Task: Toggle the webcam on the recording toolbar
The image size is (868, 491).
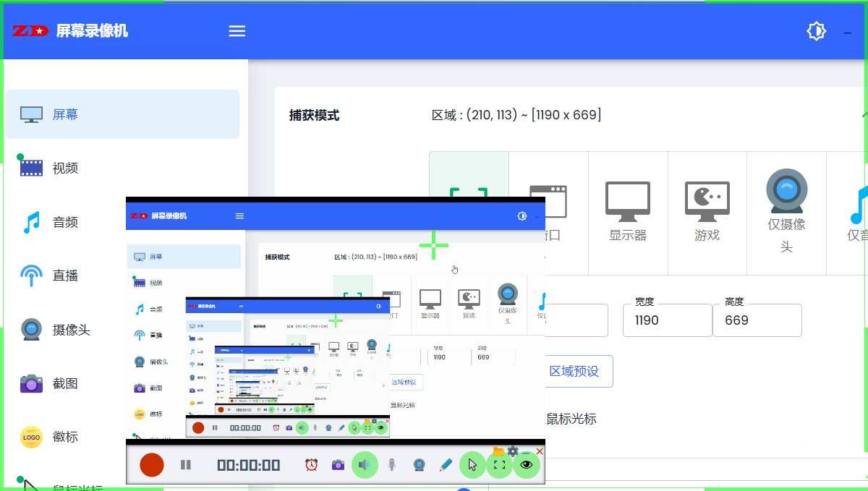Action: pos(420,465)
